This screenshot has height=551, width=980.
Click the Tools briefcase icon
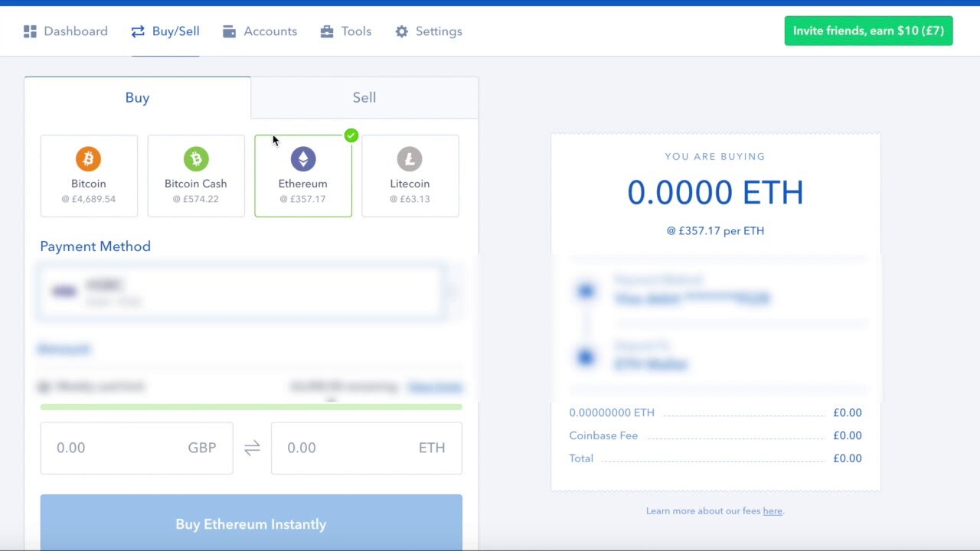coord(327,31)
